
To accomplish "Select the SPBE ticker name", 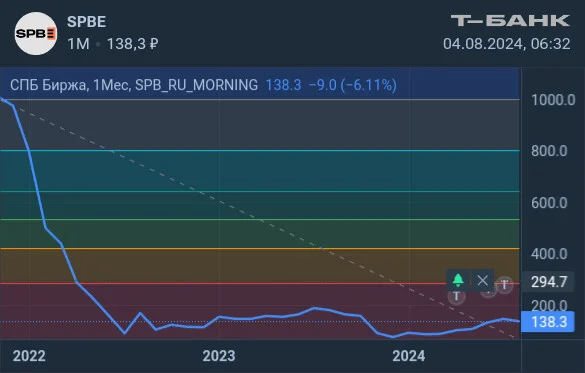I will [x=87, y=22].
